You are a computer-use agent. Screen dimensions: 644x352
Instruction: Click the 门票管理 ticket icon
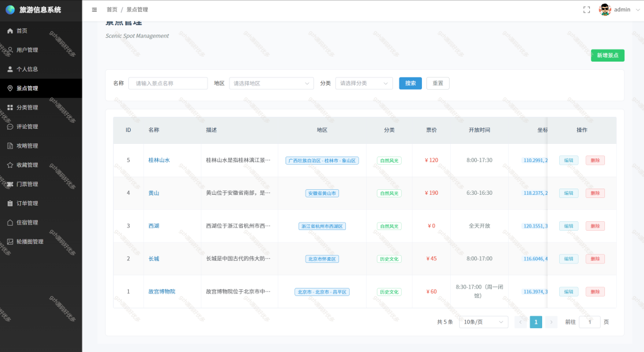(10, 184)
